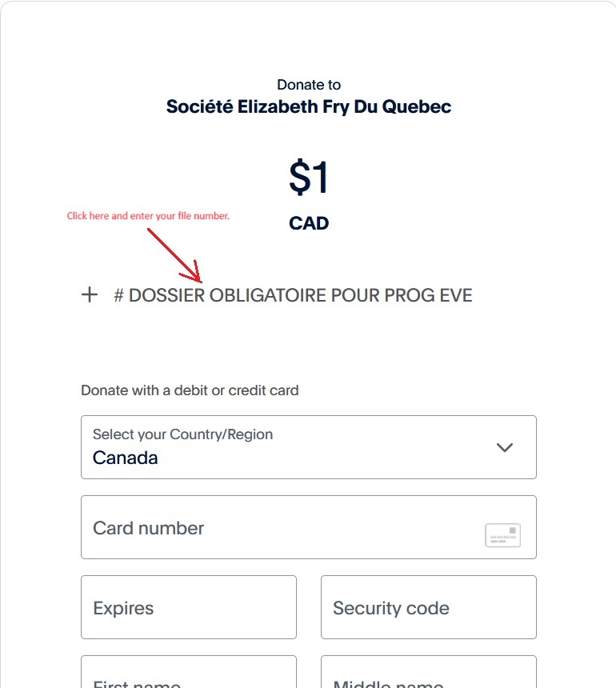
Task: Click the credit card icon in Card number field
Action: 502,535
